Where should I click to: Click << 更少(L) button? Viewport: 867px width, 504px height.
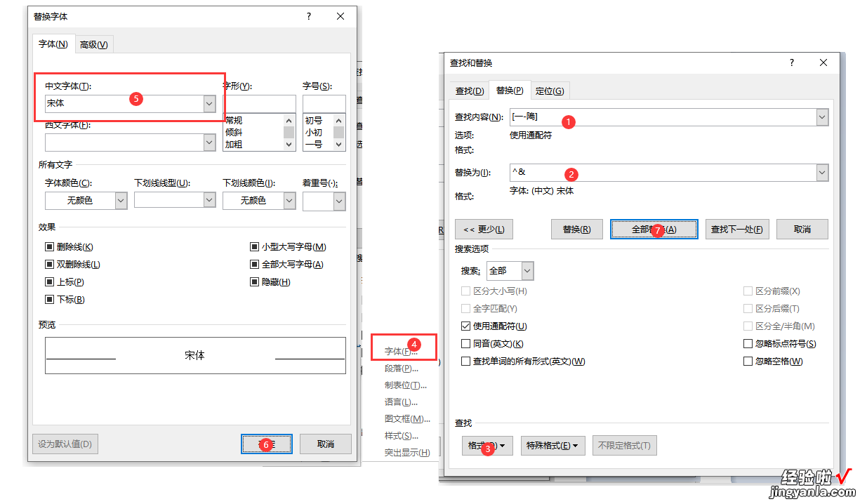(x=484, y=230)
